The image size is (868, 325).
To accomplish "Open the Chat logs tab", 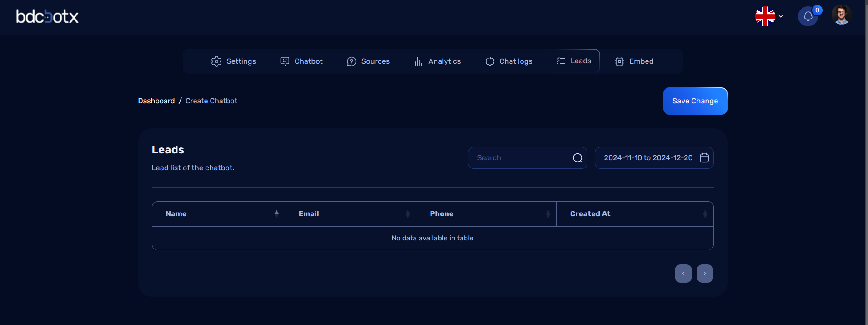I will coord(508,61).
